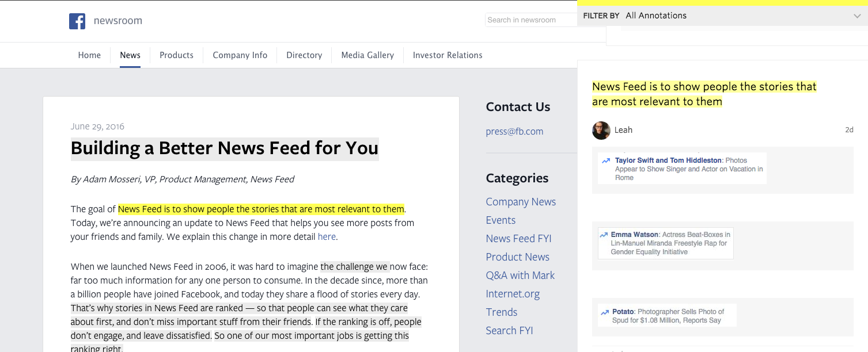
Task: Go to the Home menu item
Action: pos(89,55)
